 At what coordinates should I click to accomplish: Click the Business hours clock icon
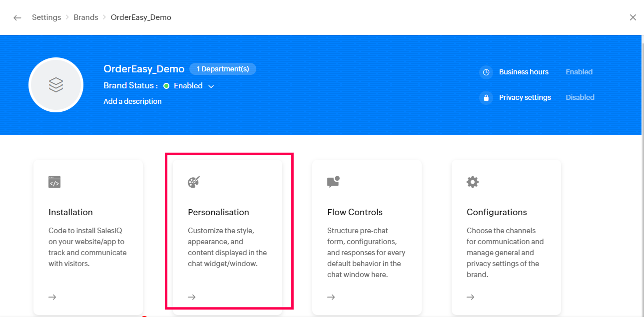coord(486,72)
